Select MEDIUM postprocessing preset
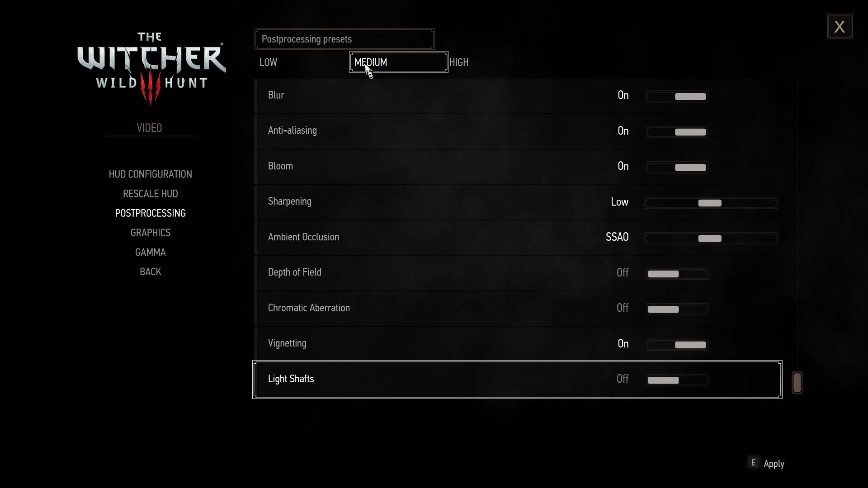 398,62
